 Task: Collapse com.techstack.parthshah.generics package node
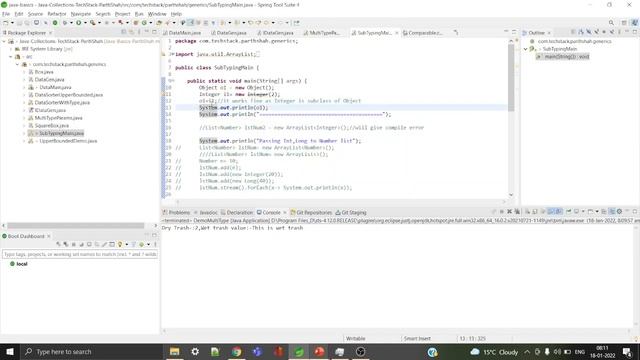(18, 64)
